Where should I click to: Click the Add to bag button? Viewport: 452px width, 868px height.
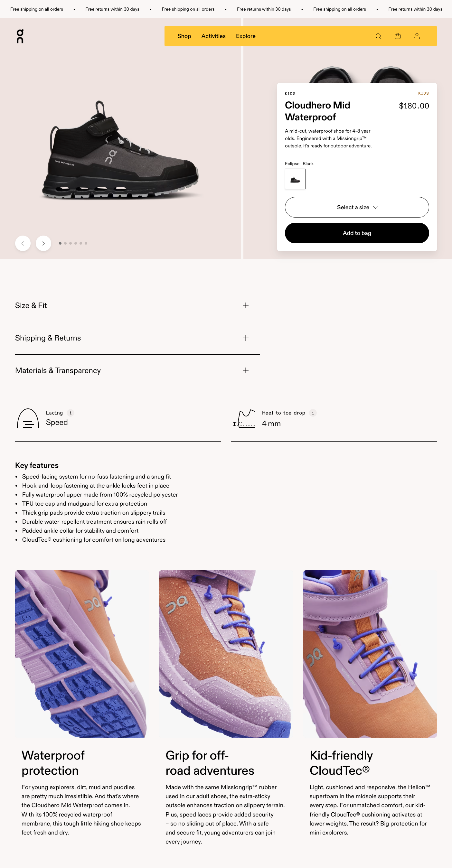[x=357, y=233]
